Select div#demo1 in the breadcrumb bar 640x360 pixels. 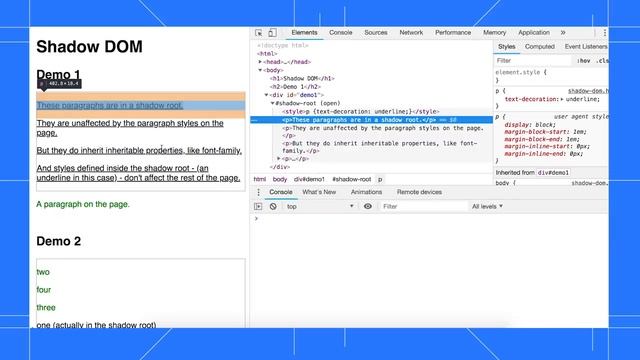309,179
